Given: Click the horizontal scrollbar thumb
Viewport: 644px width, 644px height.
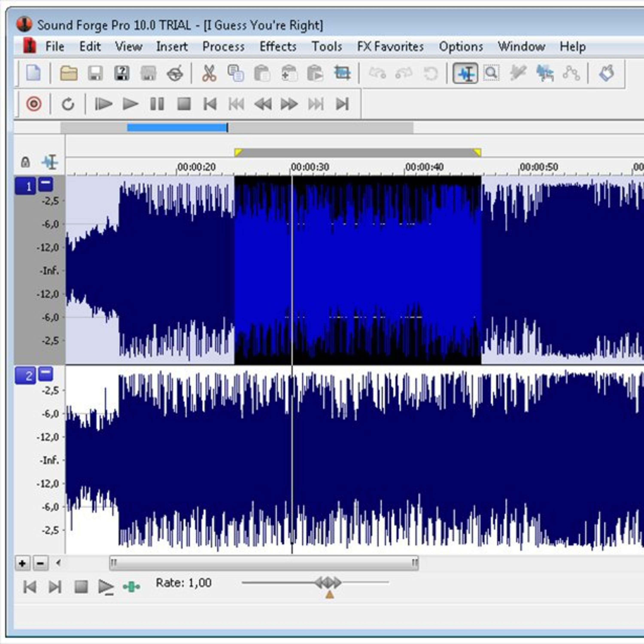Looking at the screenshot, I should [x=264, y=563].
